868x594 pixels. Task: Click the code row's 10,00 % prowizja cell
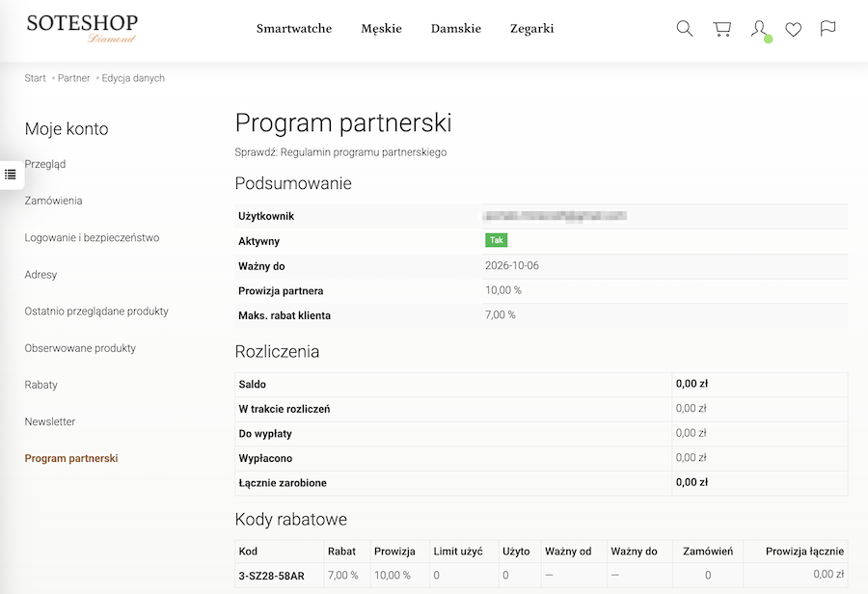pyautogui.click(x=392, y=575)
